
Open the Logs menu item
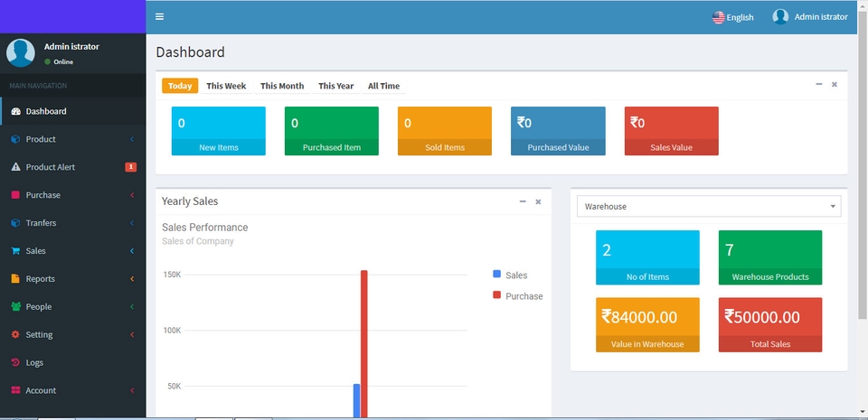pos(73,362)
